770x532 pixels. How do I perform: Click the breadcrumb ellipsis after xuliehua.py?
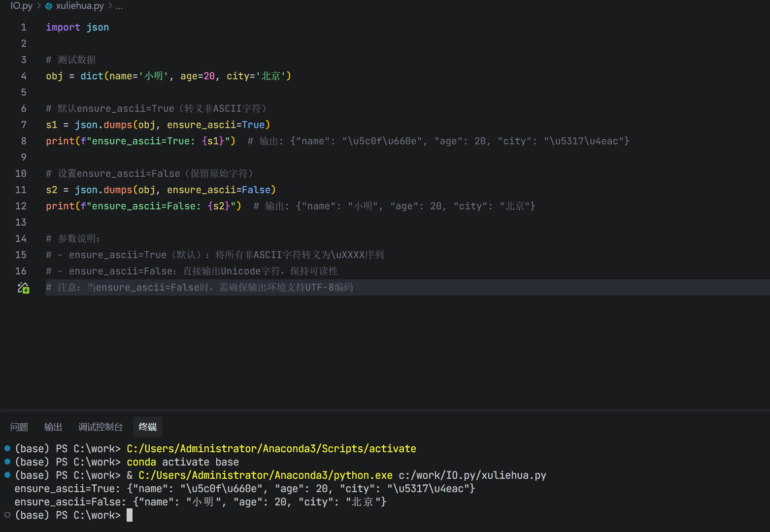coord(119,6)
